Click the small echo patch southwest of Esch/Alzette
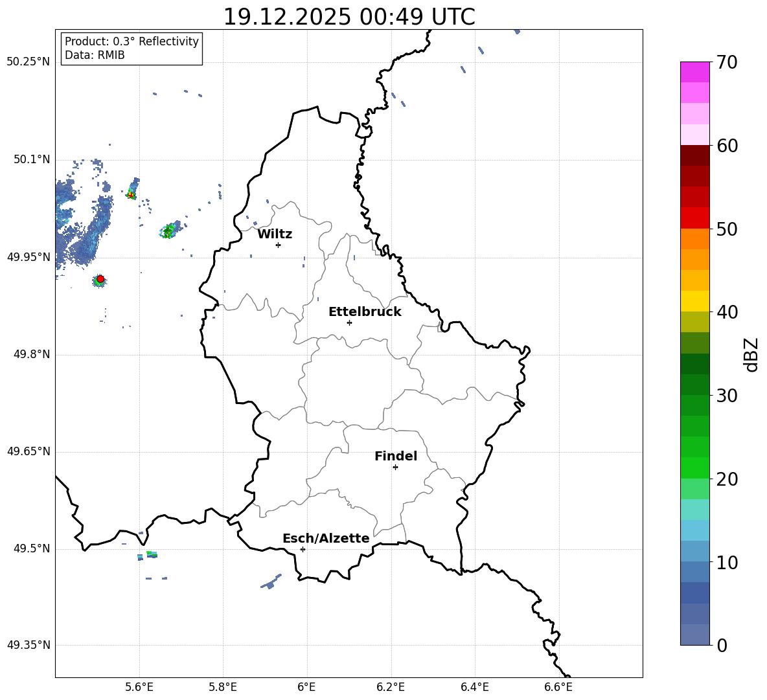The image size is (767, 700). (x=271, y=581)
